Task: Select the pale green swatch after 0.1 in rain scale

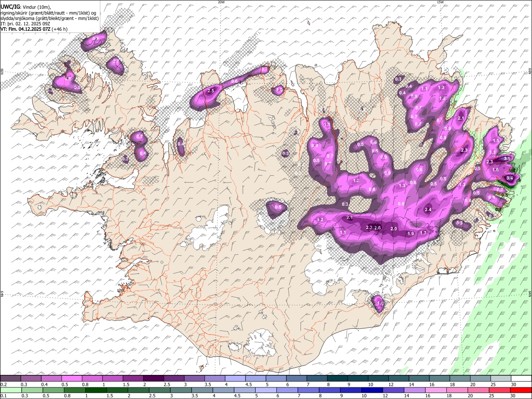Action: 11,390
